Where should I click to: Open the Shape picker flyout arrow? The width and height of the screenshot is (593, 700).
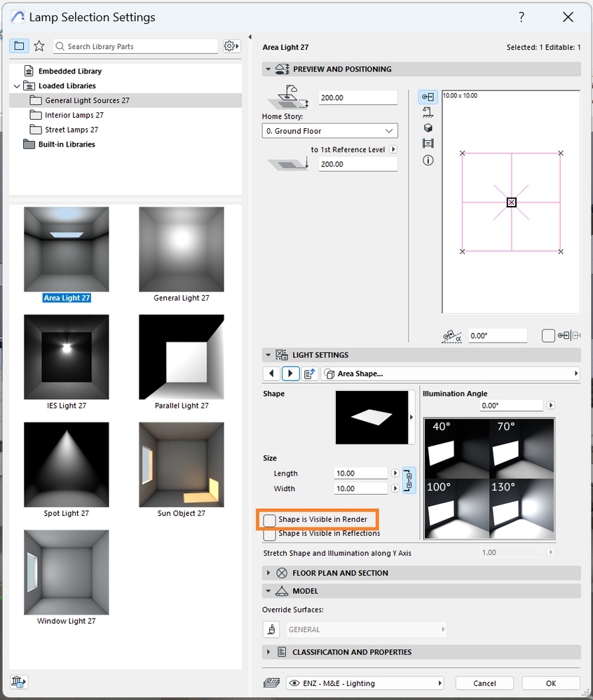coord(411,417)
